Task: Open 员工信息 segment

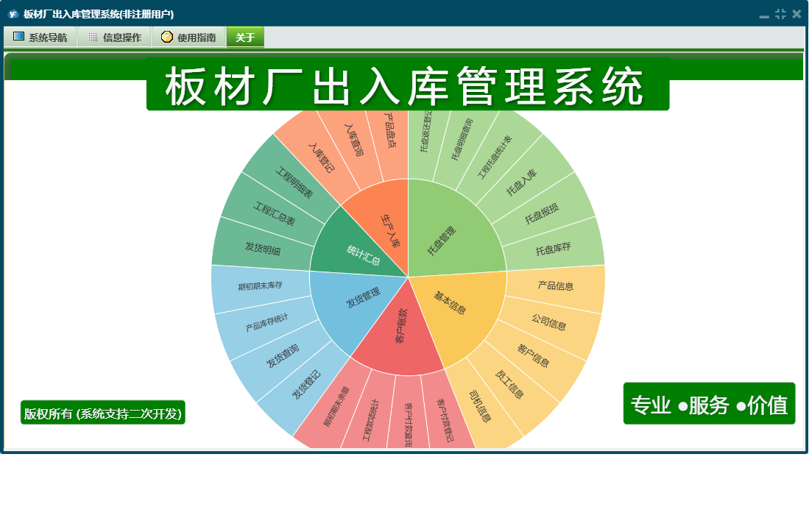Action: click(x=509, y=384)
